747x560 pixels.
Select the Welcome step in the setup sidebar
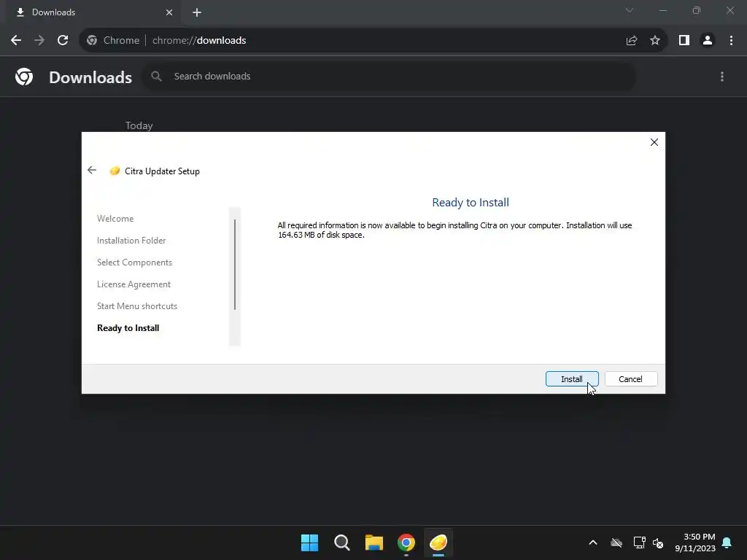click(115, 219)
